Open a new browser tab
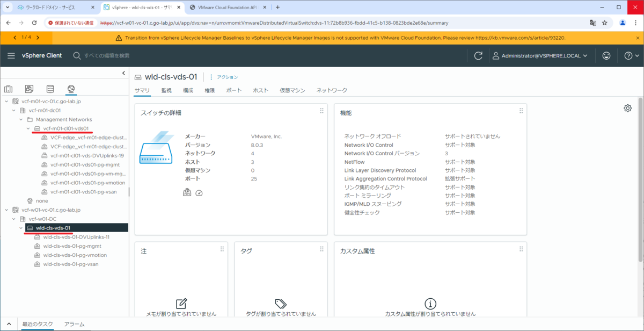The width and height of the screenshot is (644, 331). pyautogui.click(x=277, y=8)
